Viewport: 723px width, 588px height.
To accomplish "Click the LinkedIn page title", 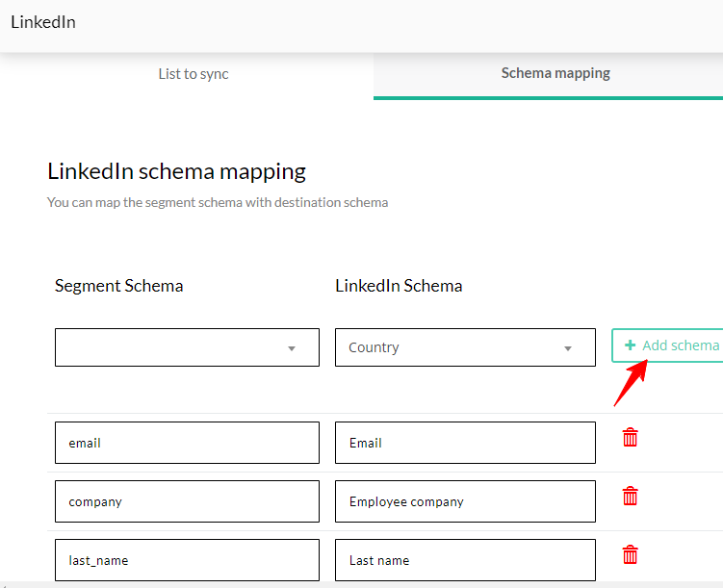I will (x=43, y=22).
